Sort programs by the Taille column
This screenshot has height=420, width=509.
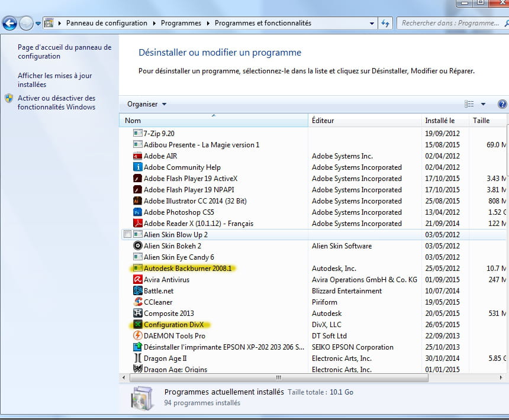coord(488,120)
